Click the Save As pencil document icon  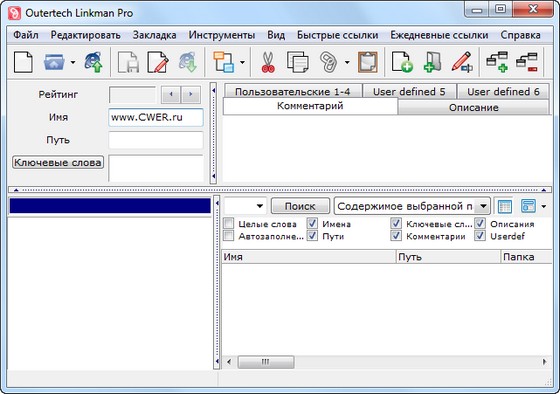[x=158, y=62]
